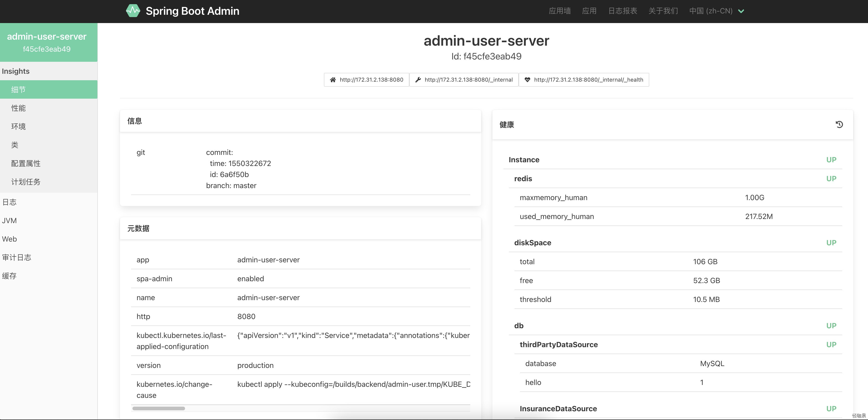Viewport: 868px width, 420px height.
Task: Click threshold value 10.5 MB
Action: click(x=706, y=299)
